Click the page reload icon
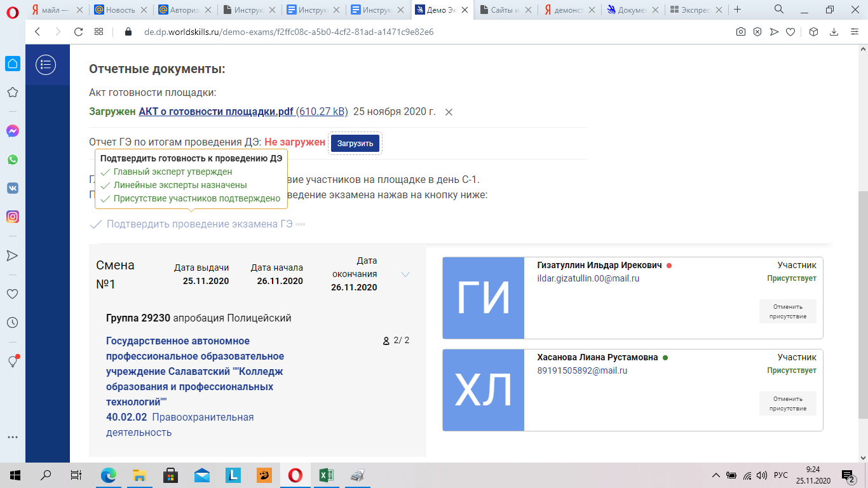Image resolution: width=868 pixels, height=488 pixels. (x=79, y=32)
